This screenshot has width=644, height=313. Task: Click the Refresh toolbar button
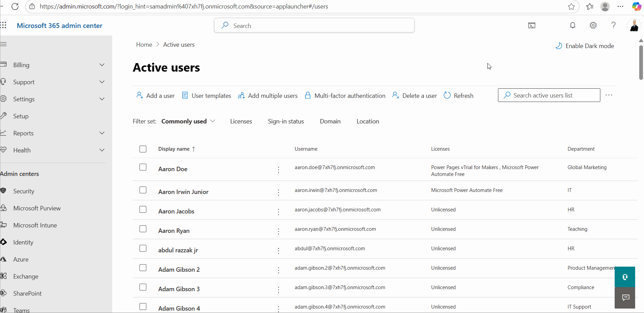pyautogui.click(x=458, y=95)
